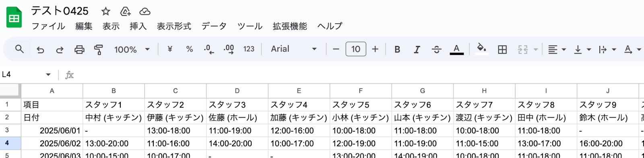
Task: Select the paint format roller icon
Action: point(98,50)
